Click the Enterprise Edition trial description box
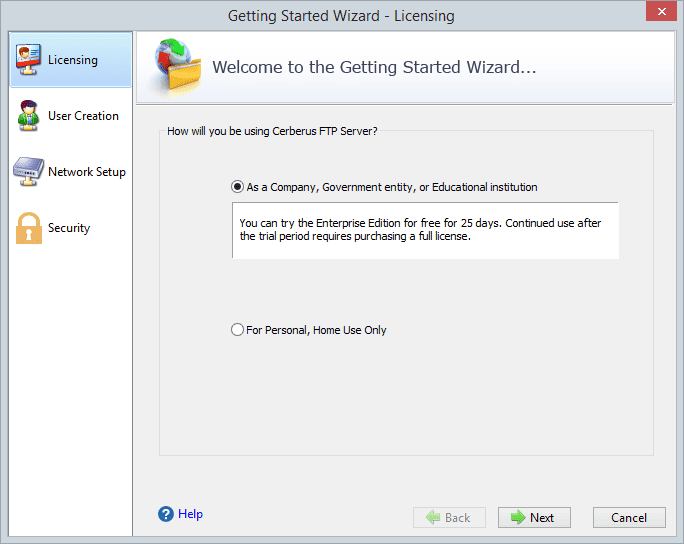This screenshot has height=544, width=684. pyautogui.click(x=425, y=230)
